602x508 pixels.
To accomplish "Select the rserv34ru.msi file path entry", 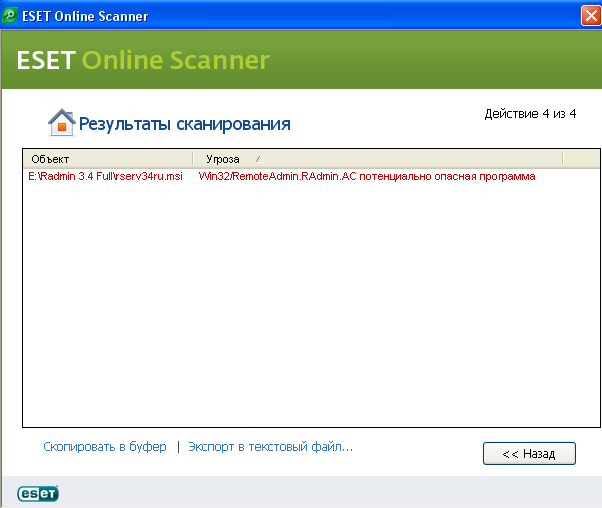I will click(x=106, y=176).
